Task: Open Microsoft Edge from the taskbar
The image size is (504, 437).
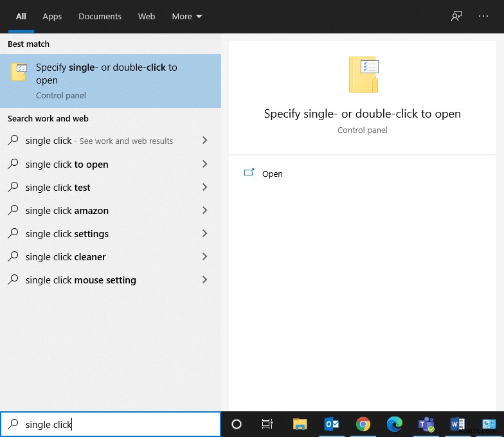Action: tap(395, 424)
